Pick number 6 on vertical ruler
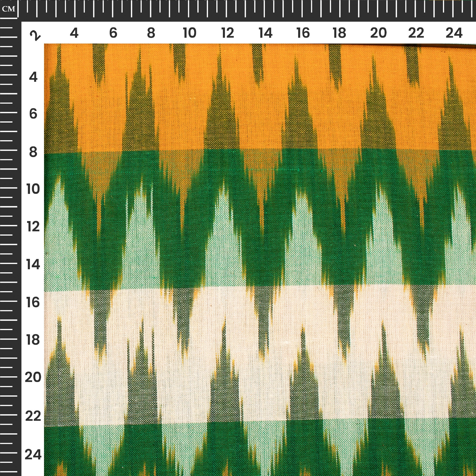Viewport: 476px width, 476px height. click(33, 114)
